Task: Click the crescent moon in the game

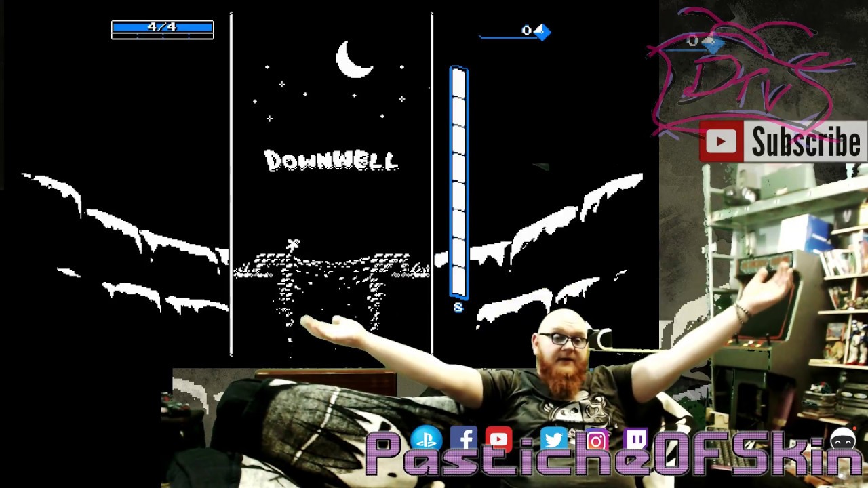Action: [x=353, y=59]
